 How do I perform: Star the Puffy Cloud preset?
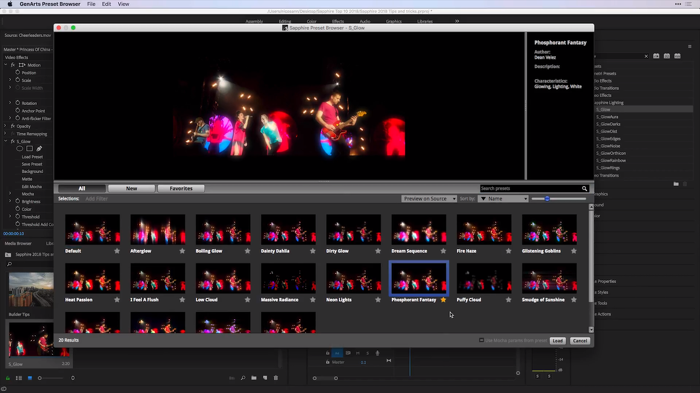point(508,300)
